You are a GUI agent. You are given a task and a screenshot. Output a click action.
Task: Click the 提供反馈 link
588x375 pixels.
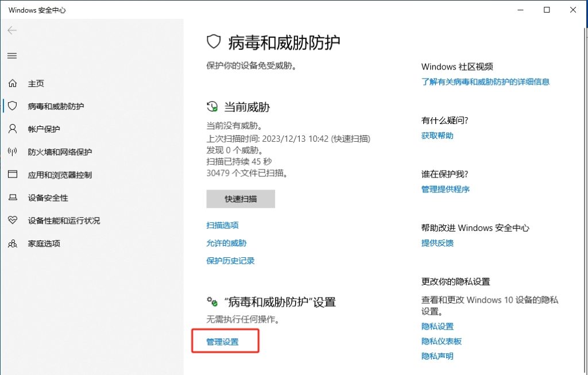(437, 243)
